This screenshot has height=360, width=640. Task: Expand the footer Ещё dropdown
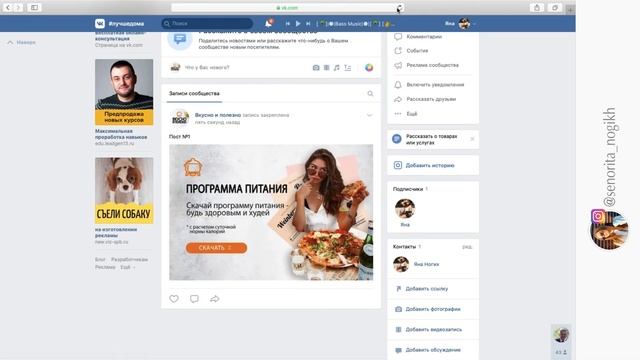pos(127,267)
